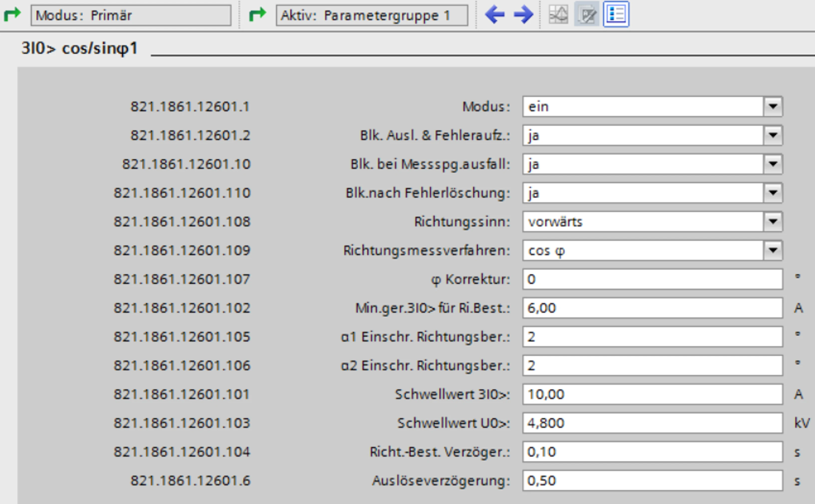The height and width of the screenshot is (504, 815).
Task: Expand Blk.nach Fehlerlöschung dropdown arrow
Action: [773, 193]
